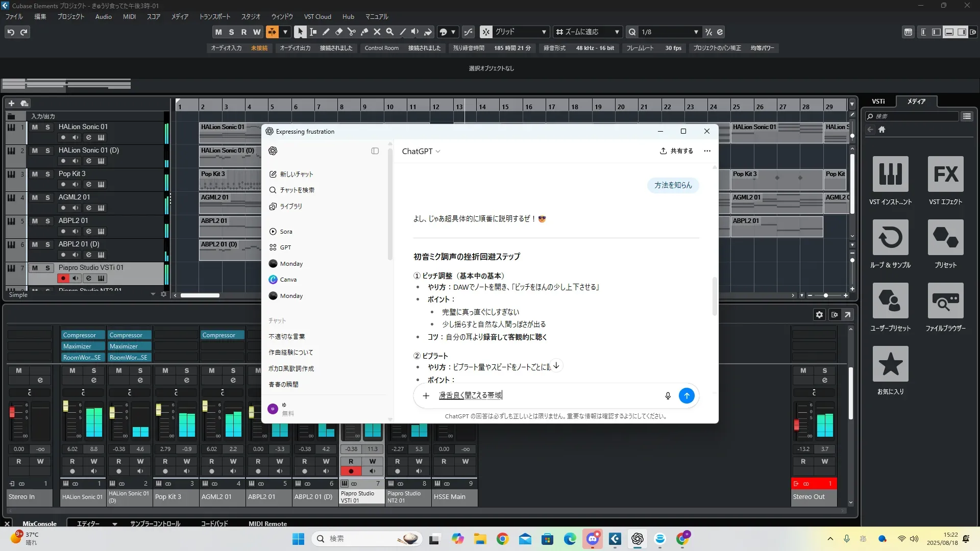Select the Zoom magnifier tool
Viewport: 980px width, 551px height.
pos(390,32)
